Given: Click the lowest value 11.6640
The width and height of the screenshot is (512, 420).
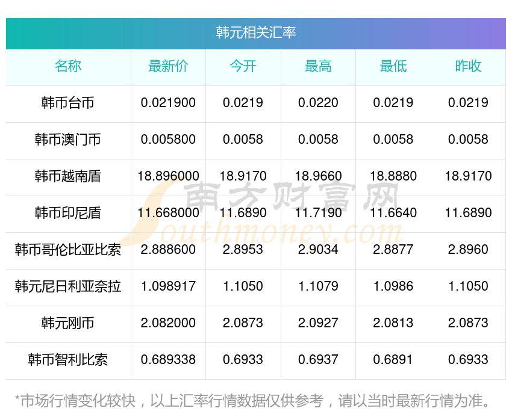Looking at the screenshot, I should (393, 213).
